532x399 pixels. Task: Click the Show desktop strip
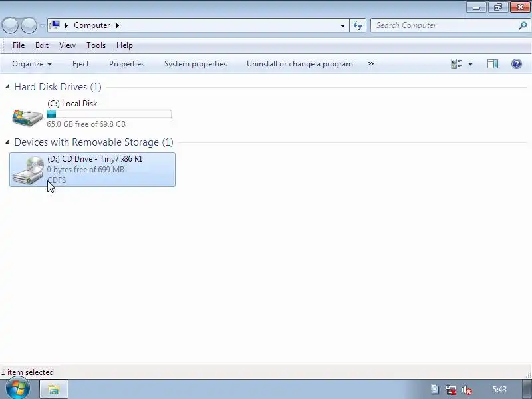pos(527,389)
